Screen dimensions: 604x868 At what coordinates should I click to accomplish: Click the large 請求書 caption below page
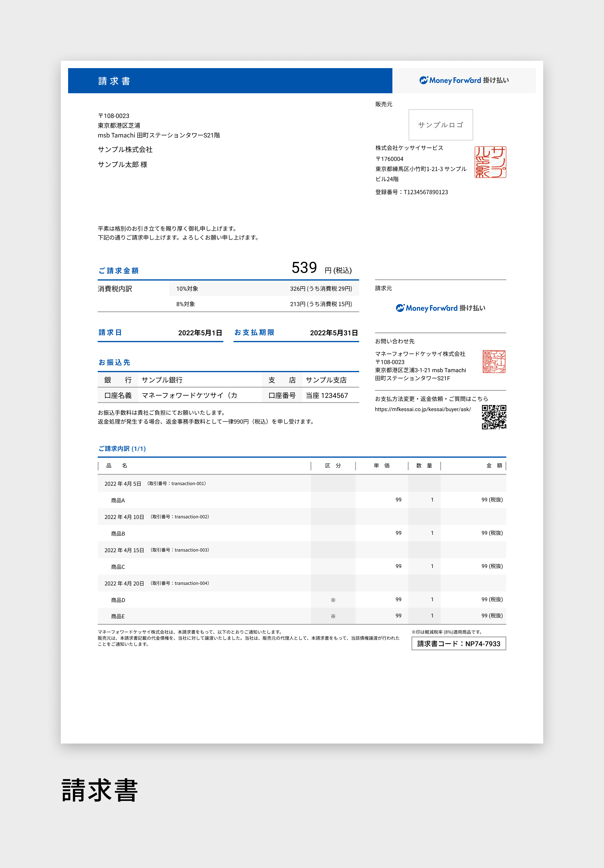[x=100, y=790]
